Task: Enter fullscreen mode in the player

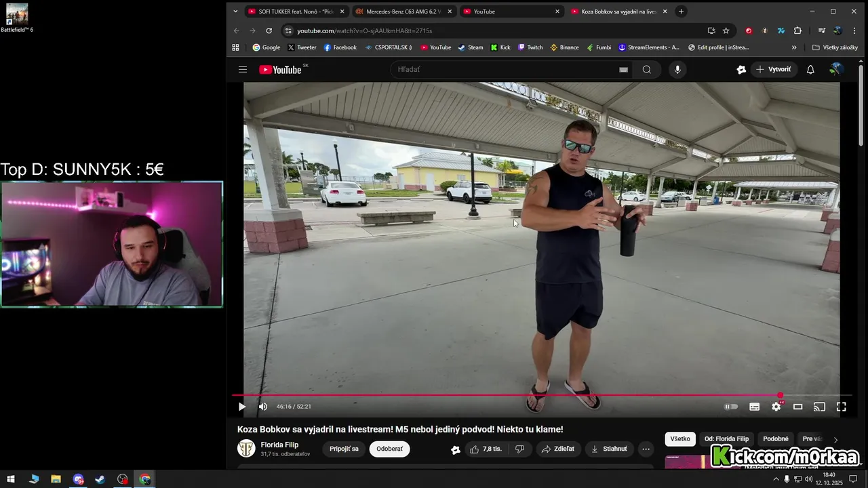Action: coord(842,407)
